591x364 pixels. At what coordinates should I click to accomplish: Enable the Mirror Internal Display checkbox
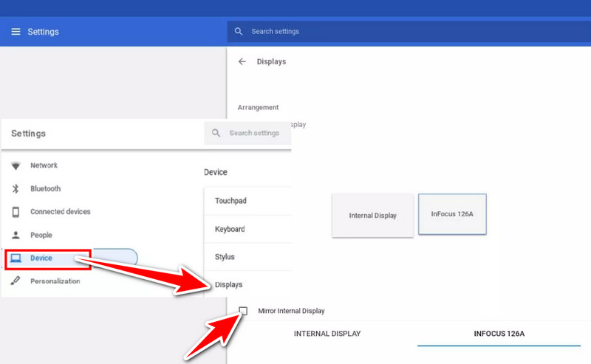coord(244,311)
